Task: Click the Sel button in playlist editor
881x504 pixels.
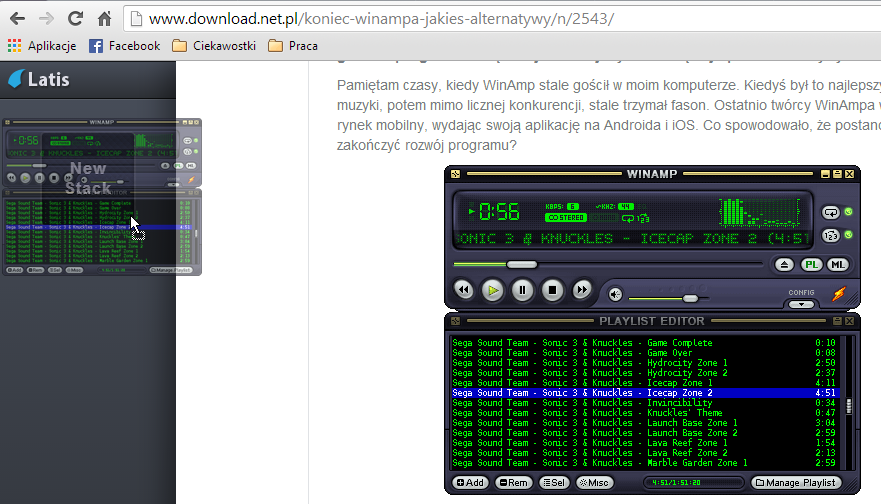Action: [x=554, y=483]
